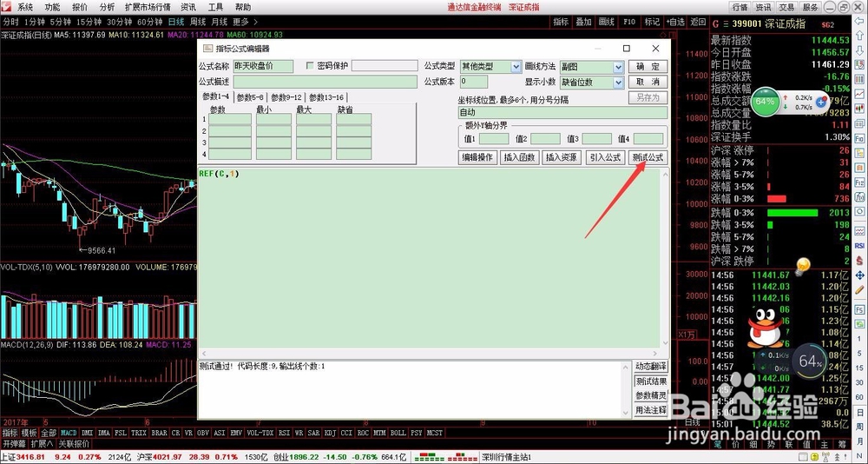Click the 插入资源 button
Viewport: 868px width, 464px height.
(562, 157)
